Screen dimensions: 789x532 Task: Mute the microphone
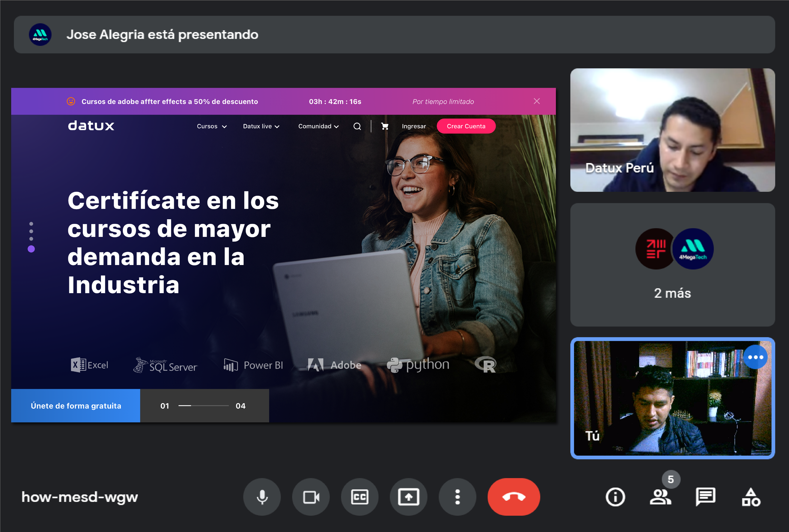click(262, 497)
